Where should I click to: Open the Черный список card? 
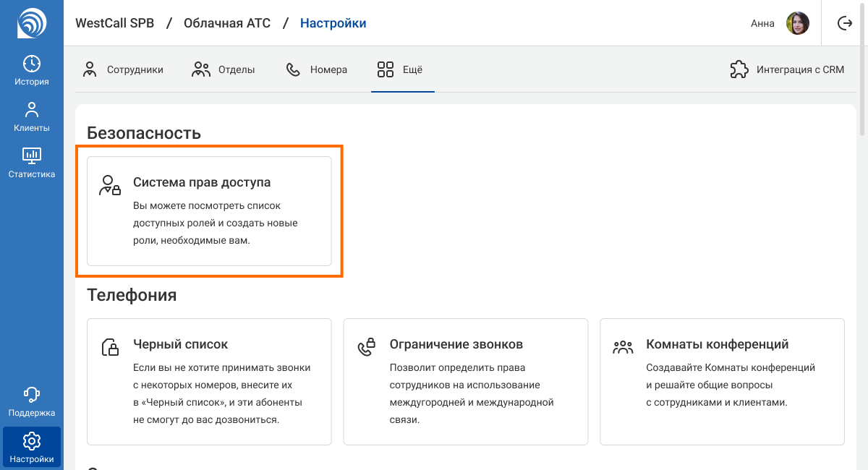coord(209,381)
